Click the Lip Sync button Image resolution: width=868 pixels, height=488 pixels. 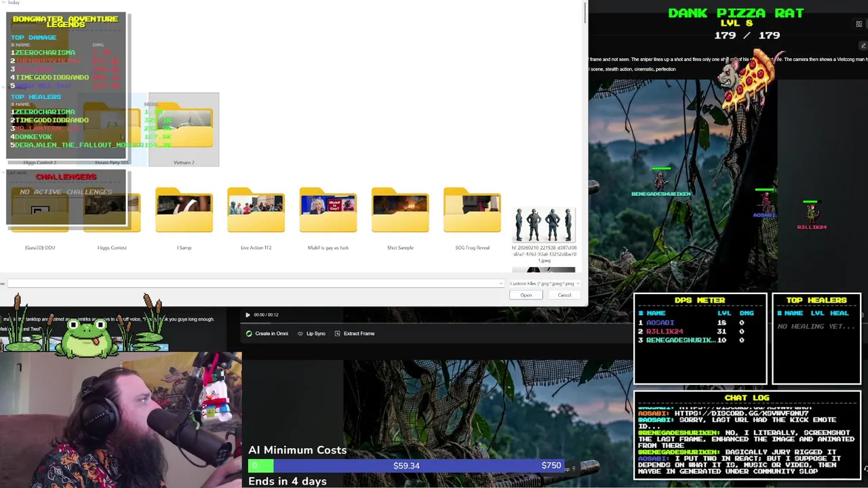click(311, 333)
